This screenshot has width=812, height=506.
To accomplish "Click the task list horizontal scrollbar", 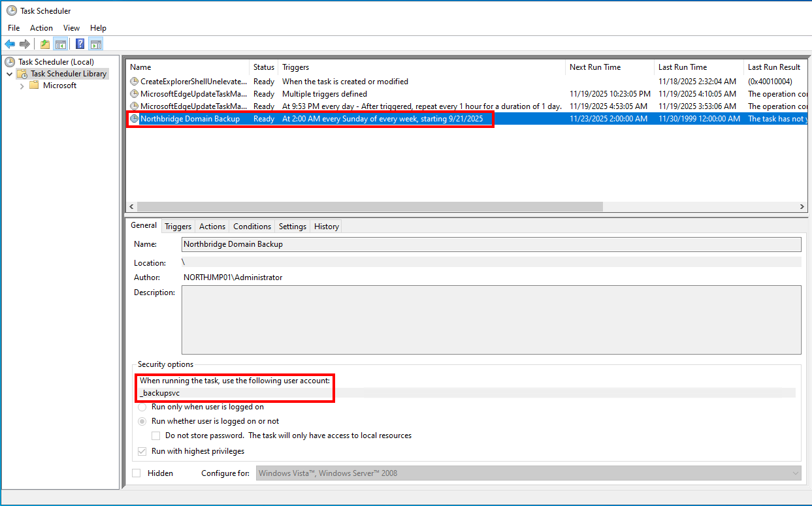I will pos(366,206).
